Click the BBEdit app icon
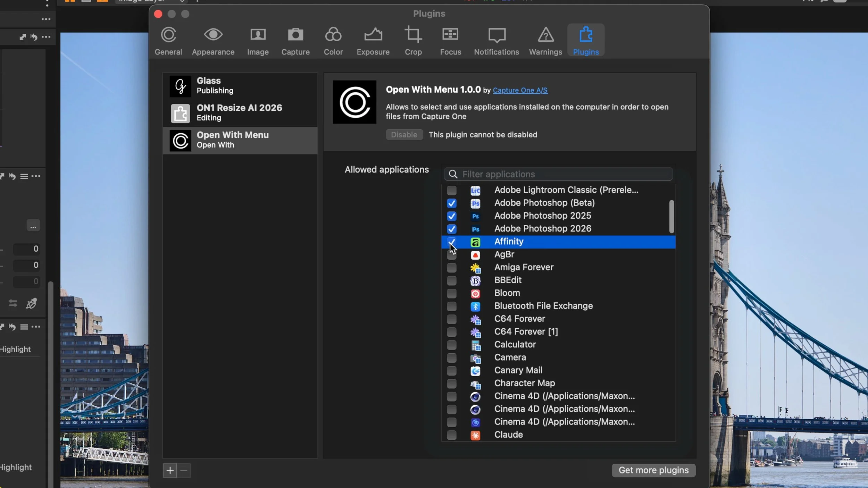This screenshot has height=488, width=868. 475,280
